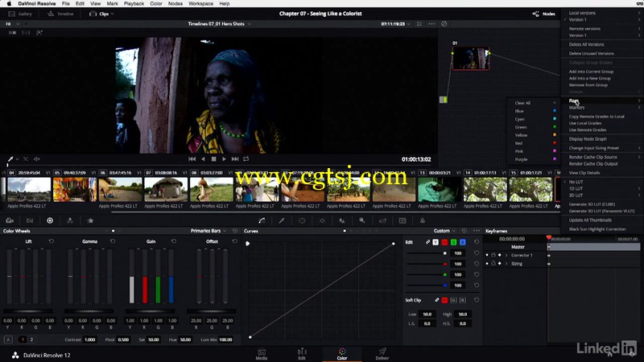This screenshot has height=362, width=644.
Task: Reset the Offset color bars
Action: coord(235,241)
